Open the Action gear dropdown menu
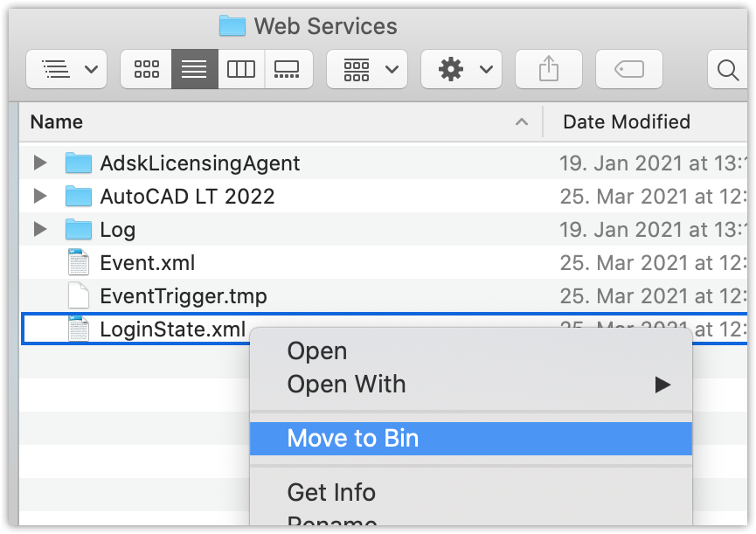Image resolution: width=756 pixels, height=534 pixels. point(461,69)
